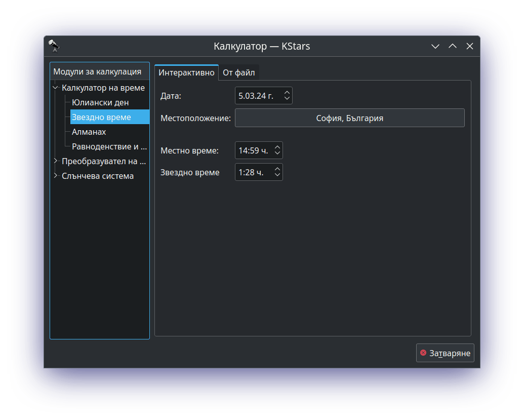This screenshot has width=524, height=420.
Task: Increment Местно време using up arrow
Action: click(277, 147)
